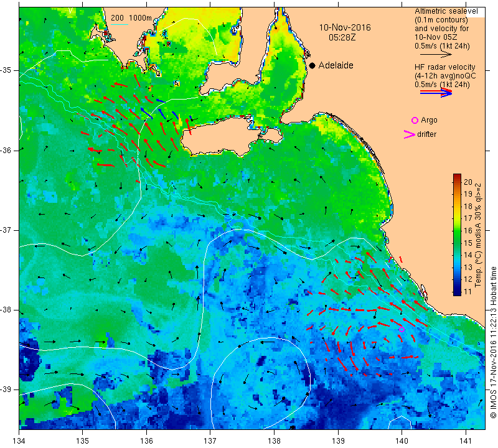
Task: Click the temperature color bar scale
Action: point(457,235)
